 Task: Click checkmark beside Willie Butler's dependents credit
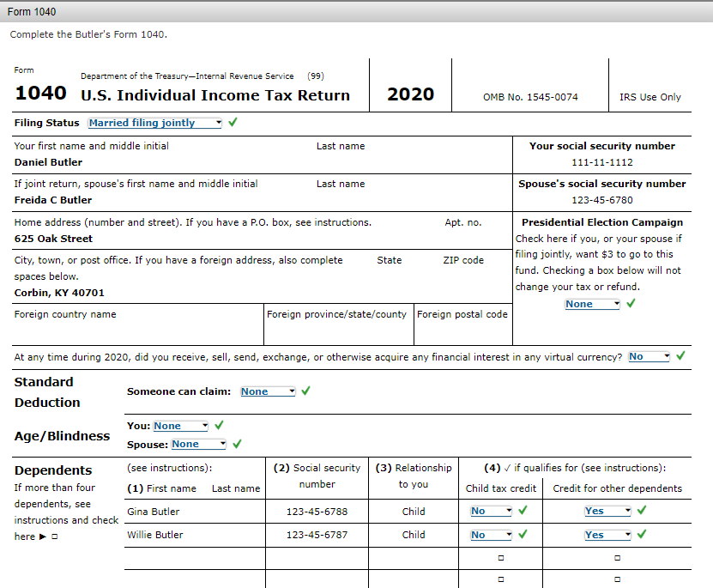pos(642,534)
